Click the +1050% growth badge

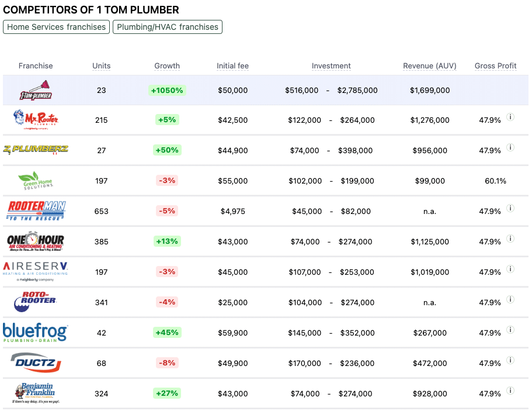[167, 91]
